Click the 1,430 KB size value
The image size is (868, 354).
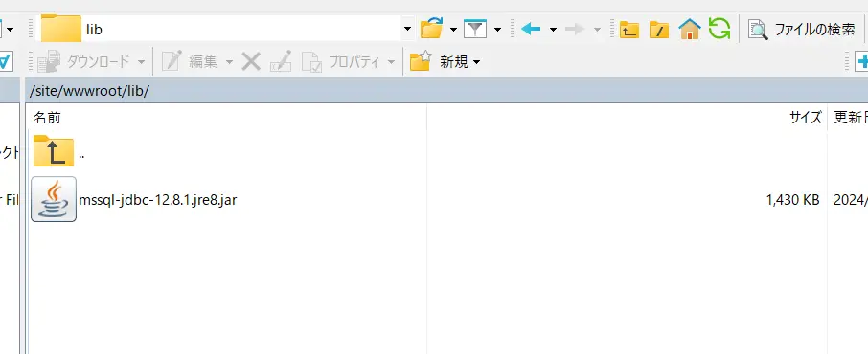click(792, 200)
